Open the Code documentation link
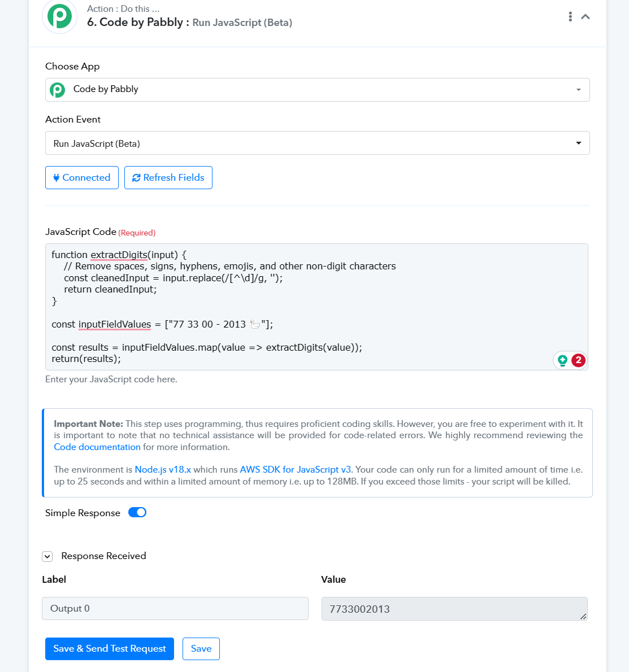 pos(97,447)
